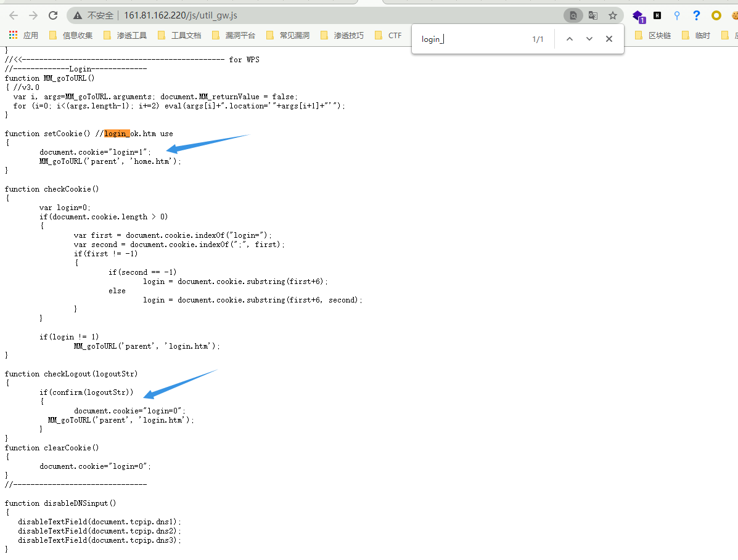Click the translate page icon in address bar
The image size is (738, 560).
[x=593, y=15]
